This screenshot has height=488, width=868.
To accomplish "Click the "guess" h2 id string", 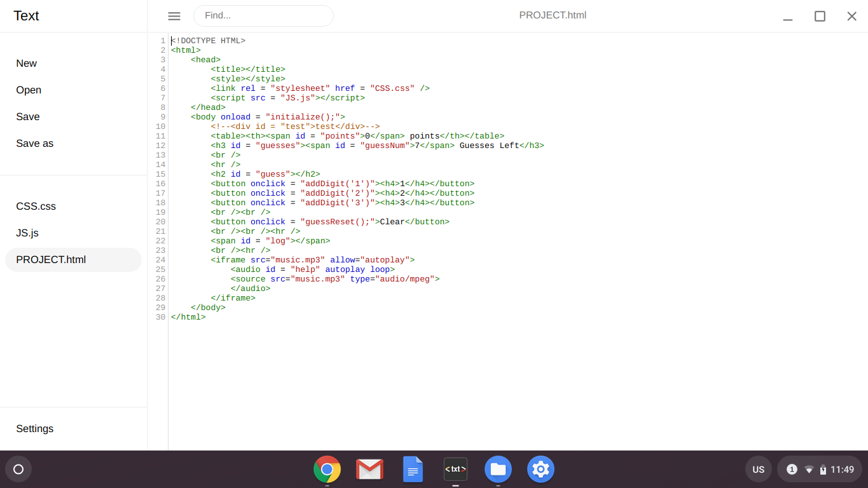I will pyautogui.click(x=273, y=174).
